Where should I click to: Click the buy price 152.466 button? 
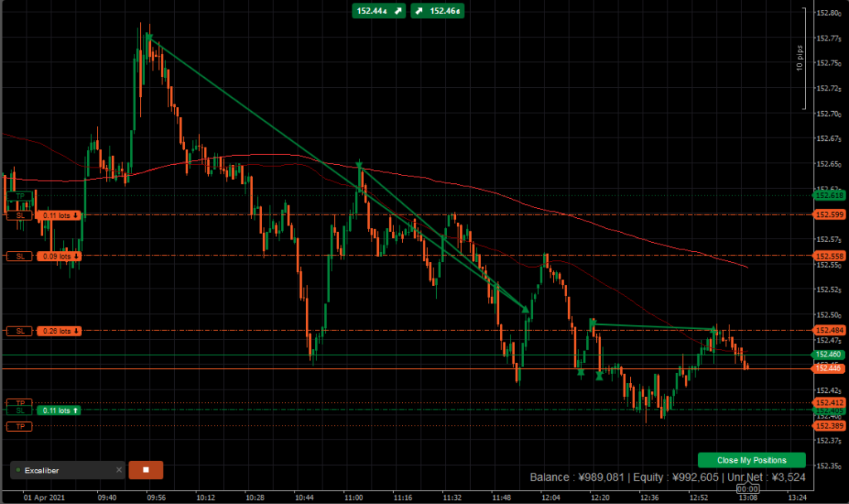pyautogui.click(x=438, y=11)
